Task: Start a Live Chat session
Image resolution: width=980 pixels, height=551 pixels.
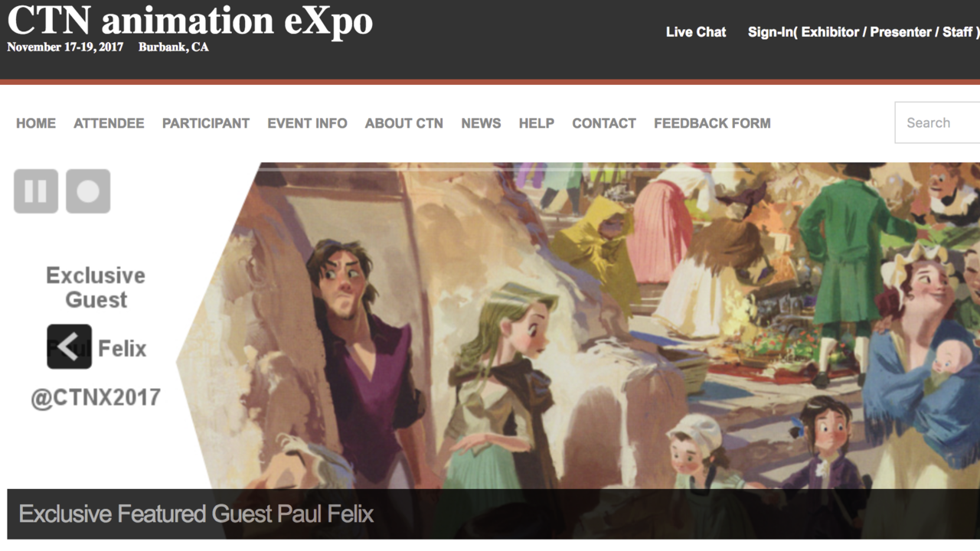Action: 696,32
